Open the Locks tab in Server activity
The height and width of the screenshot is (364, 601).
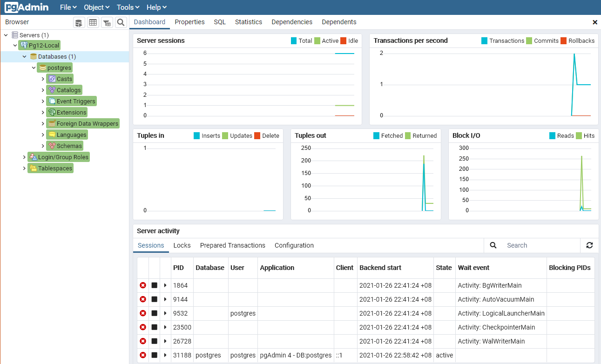click(182, 245)
